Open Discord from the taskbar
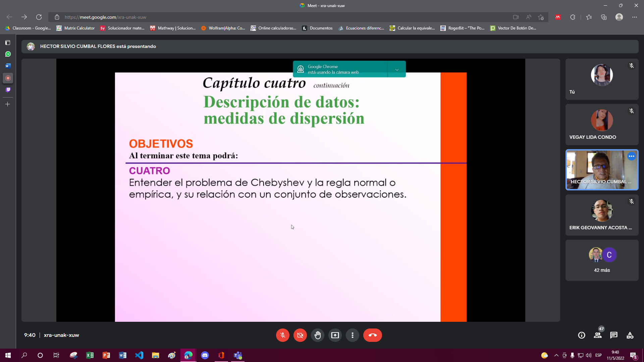This screenshot has width=644, height=362. [204, 356]
